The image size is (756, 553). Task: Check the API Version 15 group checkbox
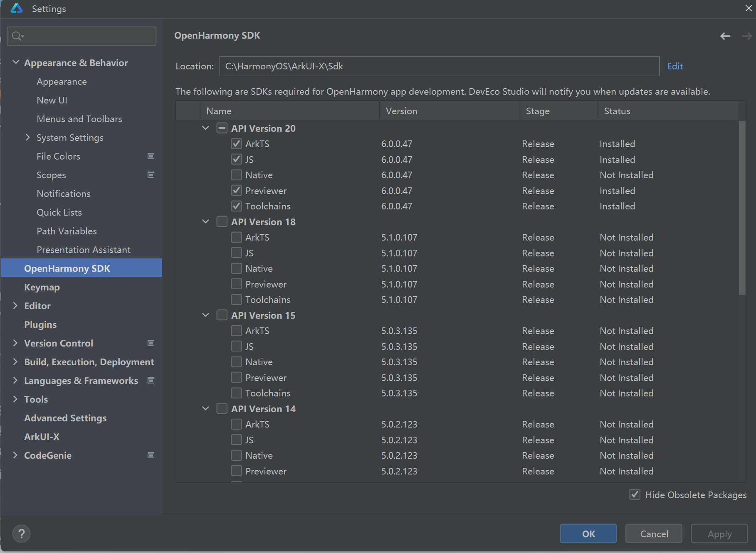(222, 315)
